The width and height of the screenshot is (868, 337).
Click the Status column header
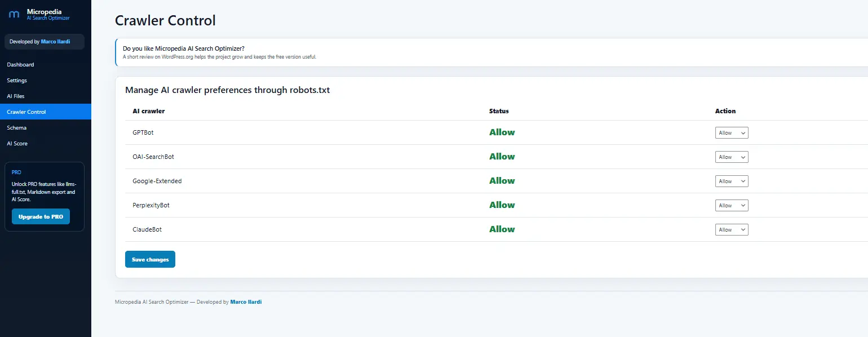point(499,111)
